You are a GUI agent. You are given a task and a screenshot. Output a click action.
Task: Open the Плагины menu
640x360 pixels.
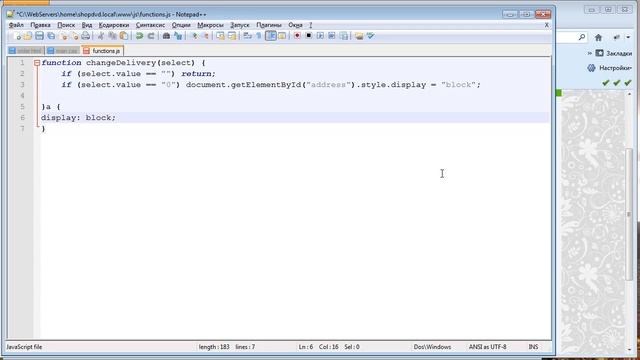[269, 25]
